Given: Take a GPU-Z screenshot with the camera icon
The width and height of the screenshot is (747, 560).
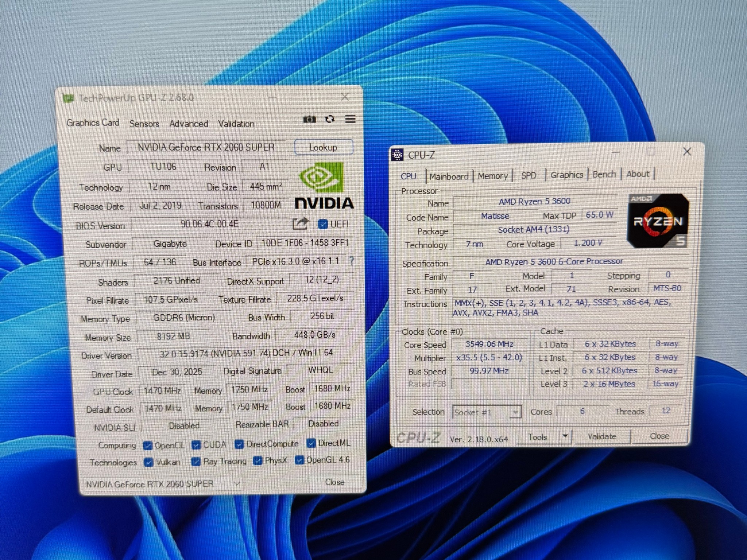Looking at the screenshot, I should point(309,119).
